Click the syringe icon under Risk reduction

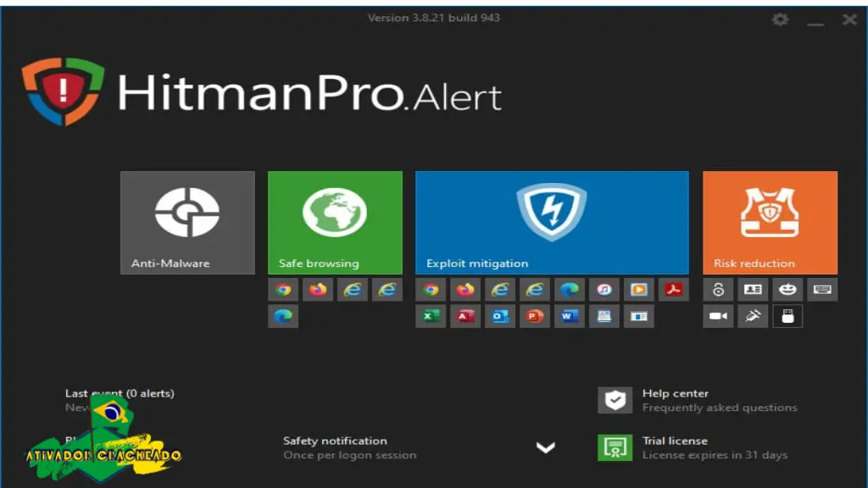point(753,317)
